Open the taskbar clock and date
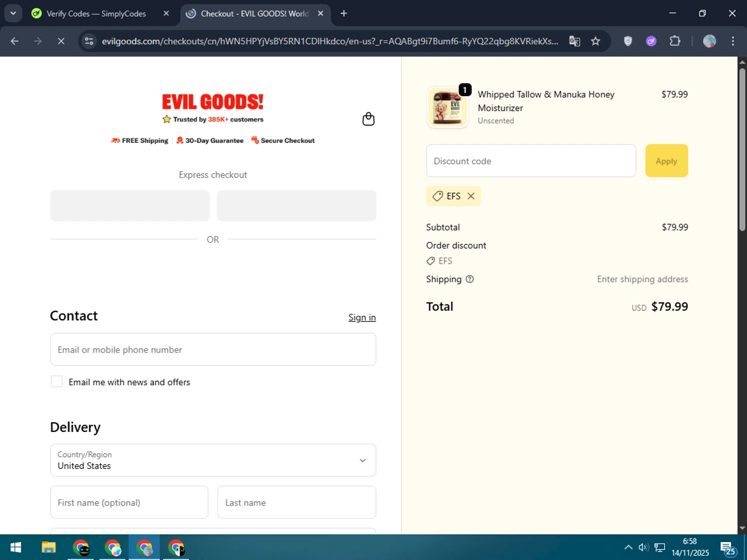747x560 pixels. (690, 547)
